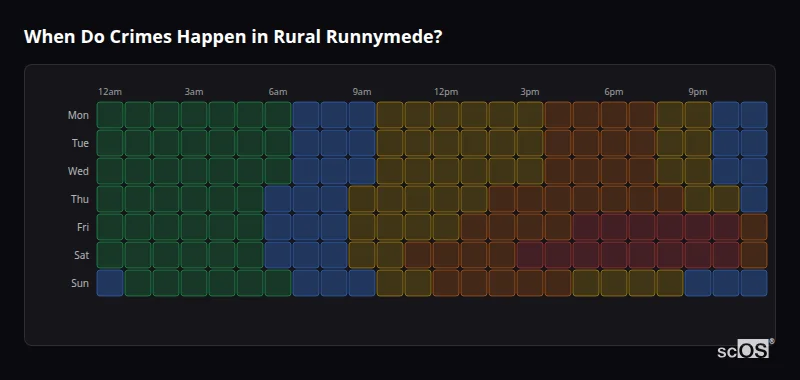
Task: Select the Friday 3am green heatmap cell
Action: click(194, 227)
